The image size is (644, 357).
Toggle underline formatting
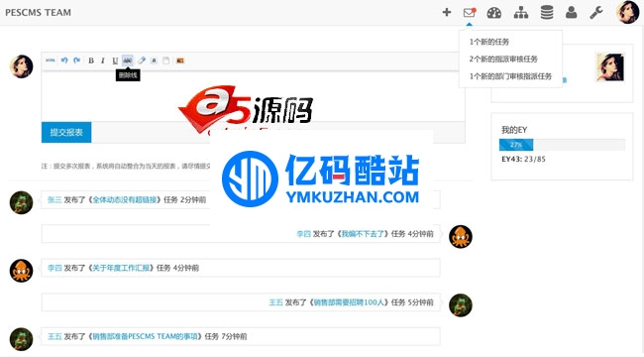coord(115,60)
